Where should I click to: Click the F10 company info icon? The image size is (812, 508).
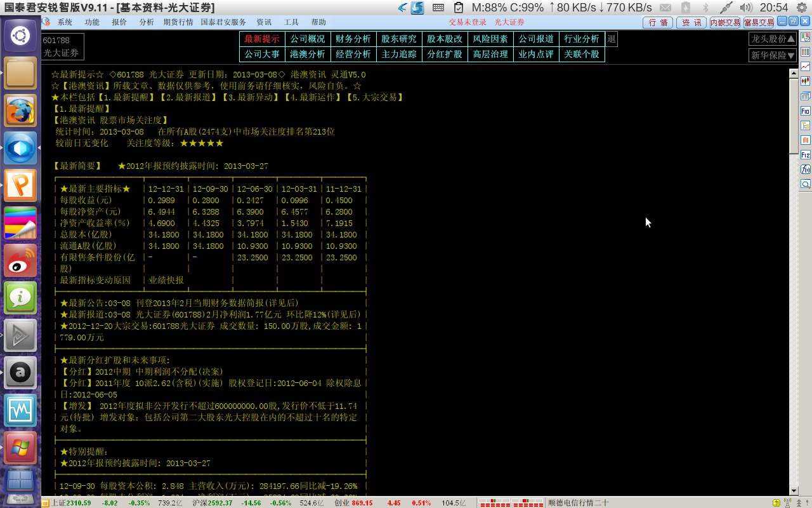(806, 110)
